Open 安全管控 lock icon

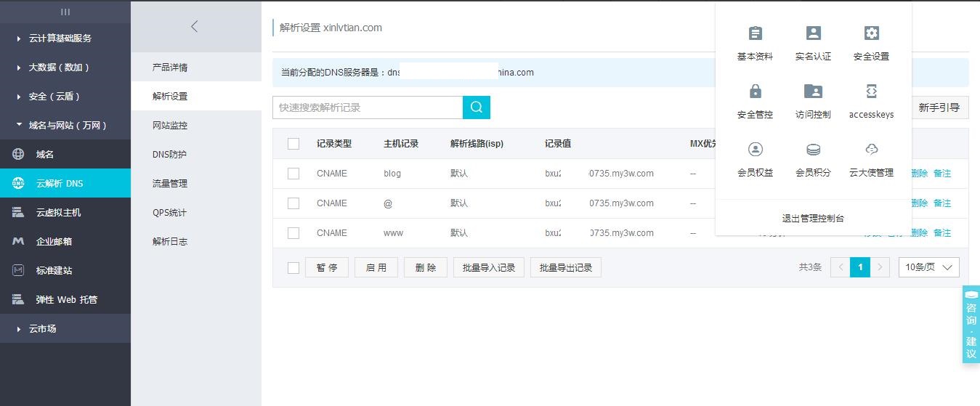(x=755, y=92)
